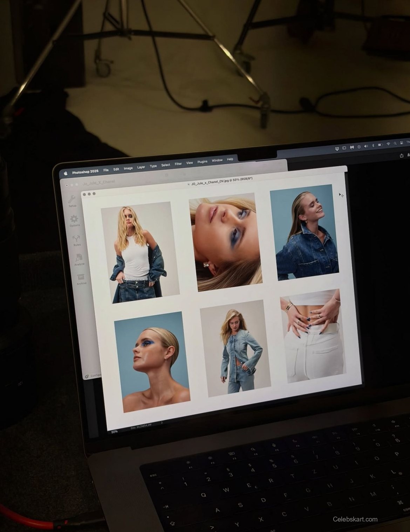This screenshot has width=410, height=532.
Task: Open the Options gear icon
Action: click(x=74, y=220)
